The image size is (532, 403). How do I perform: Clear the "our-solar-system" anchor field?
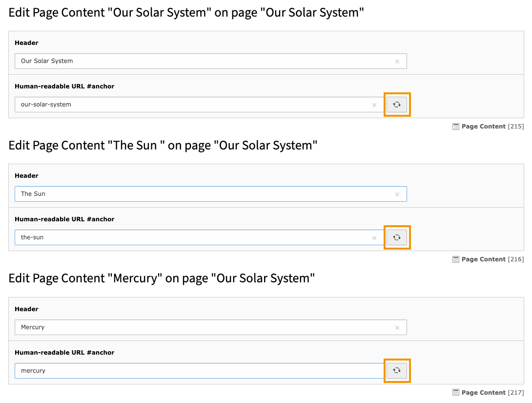[374, 105]
